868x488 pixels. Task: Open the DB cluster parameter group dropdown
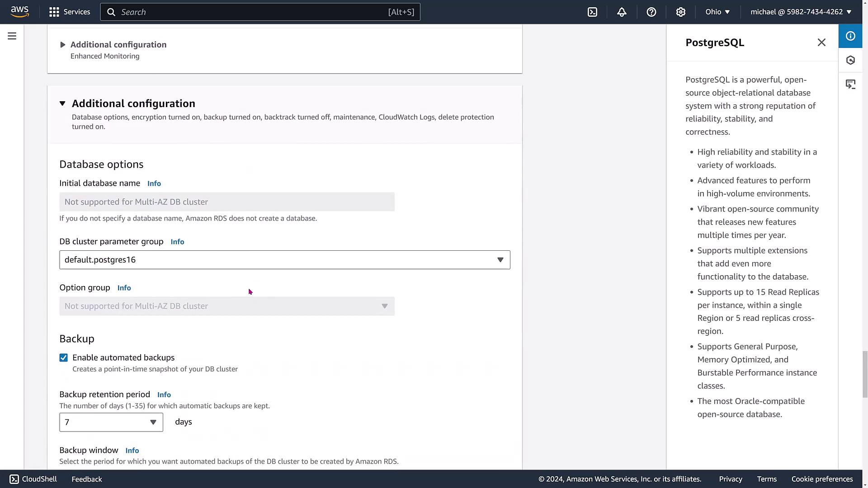point(284,260)
